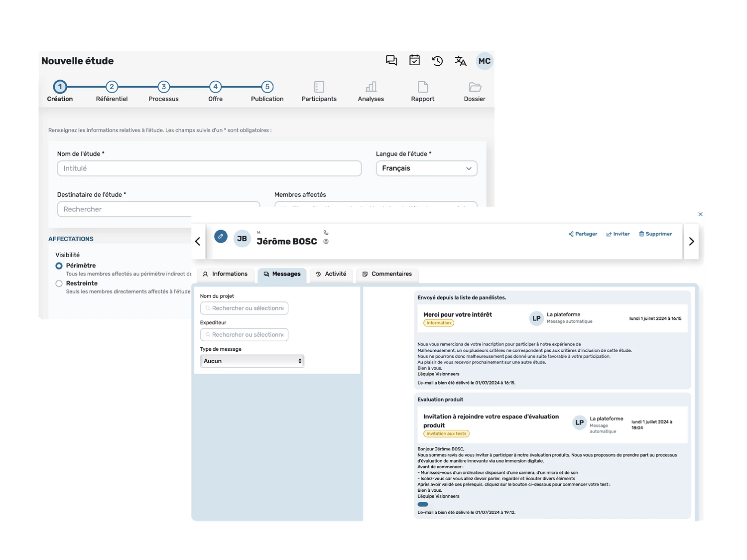Open the Analyses chart icon
The height and width of the screenshot is (560, 747).
[371, 87]
